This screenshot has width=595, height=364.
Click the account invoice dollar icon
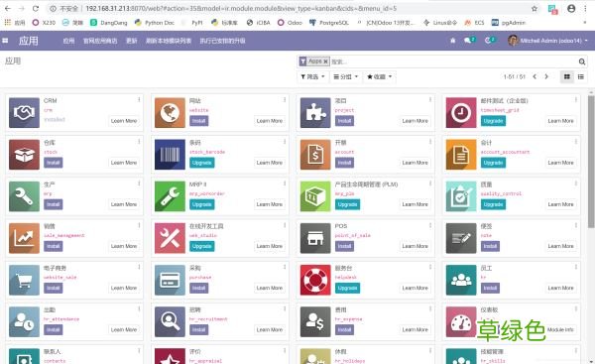(315, 155)
